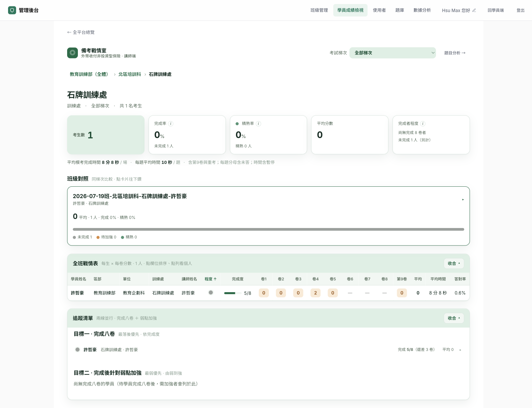Open the 班級管理 nav tab
Viewport: 532px width, 408px height.
(x=319, y=10)
